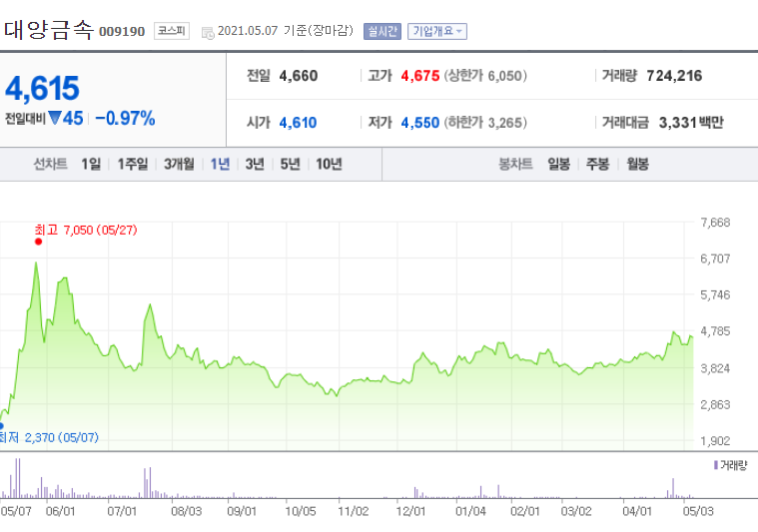The height and width of the screenshot is (532, 758).
Task: Click the red 최고 high-point marker dot
Action: click(x=38, y=242)
